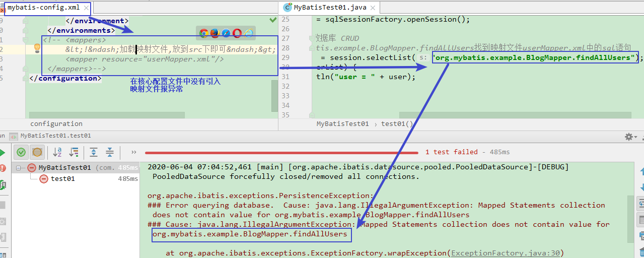The width and height of the screenshot is (644, 258).
Task: Toggle sort by duration
Action: [x=74, y=152]
